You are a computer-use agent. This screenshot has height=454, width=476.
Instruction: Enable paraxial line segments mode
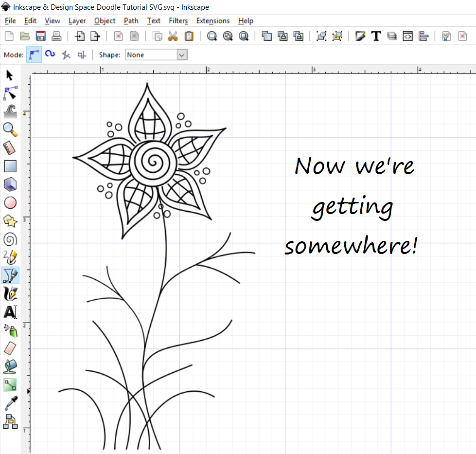click(82, 54)
